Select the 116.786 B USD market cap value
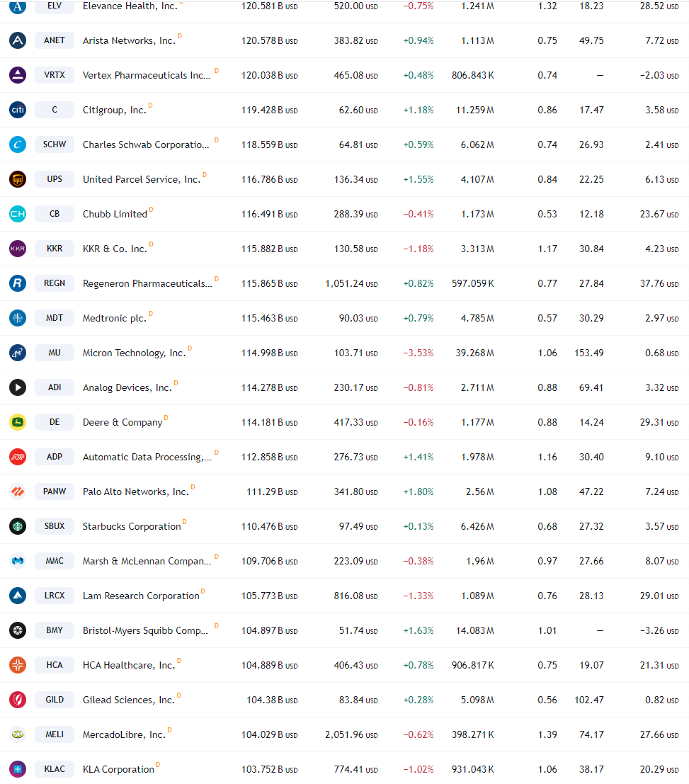 point(270,179)
